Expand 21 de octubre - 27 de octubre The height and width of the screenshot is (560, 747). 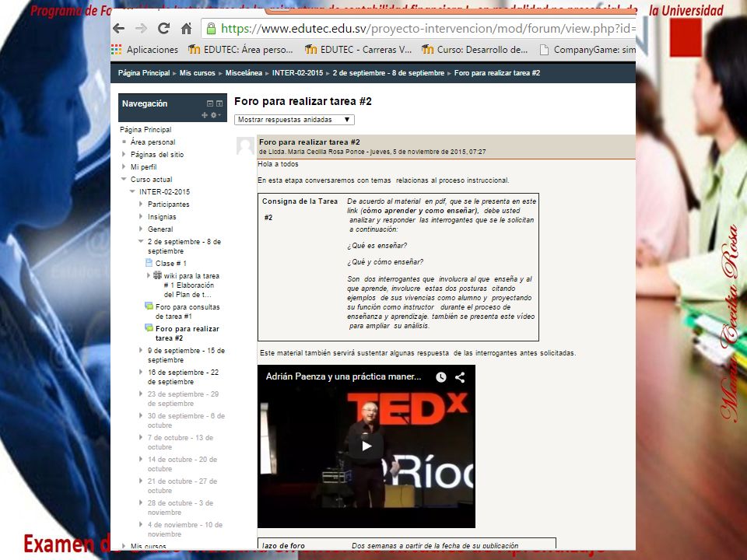(141, 481)
